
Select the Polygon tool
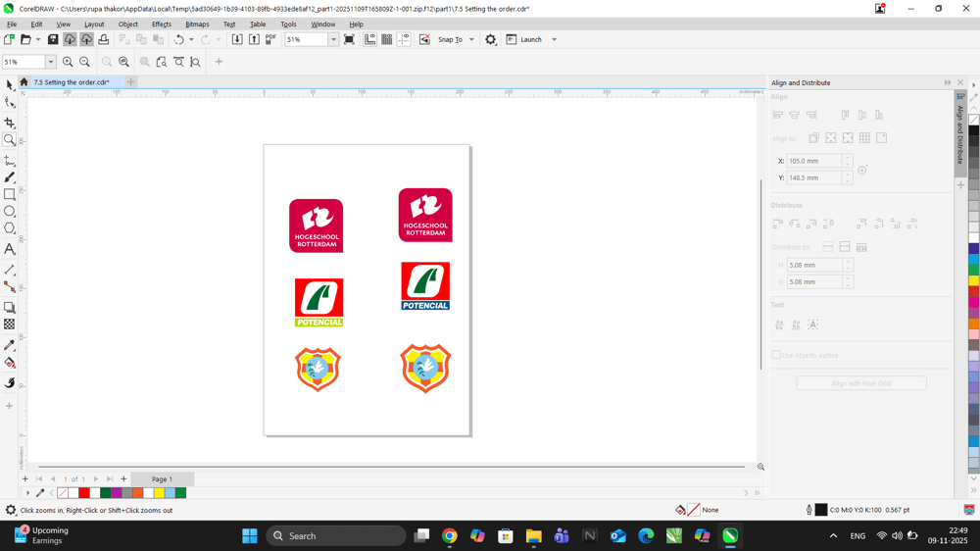(x=10, y=228)
